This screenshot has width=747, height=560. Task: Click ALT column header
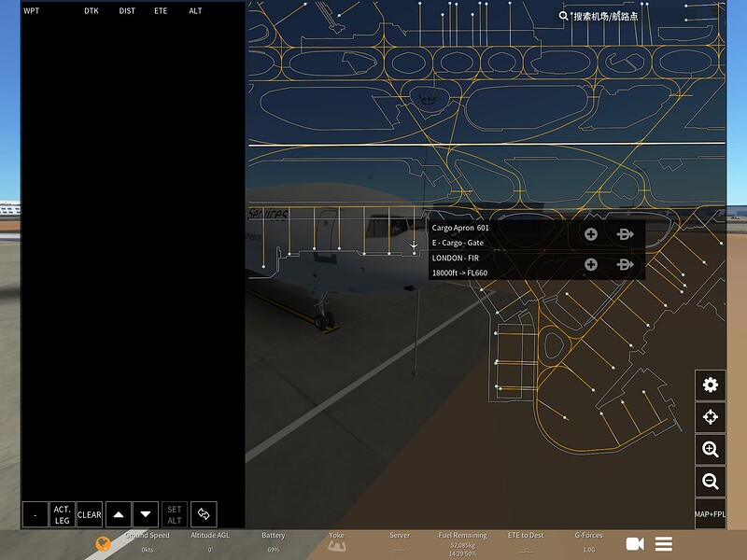point(195,10)
